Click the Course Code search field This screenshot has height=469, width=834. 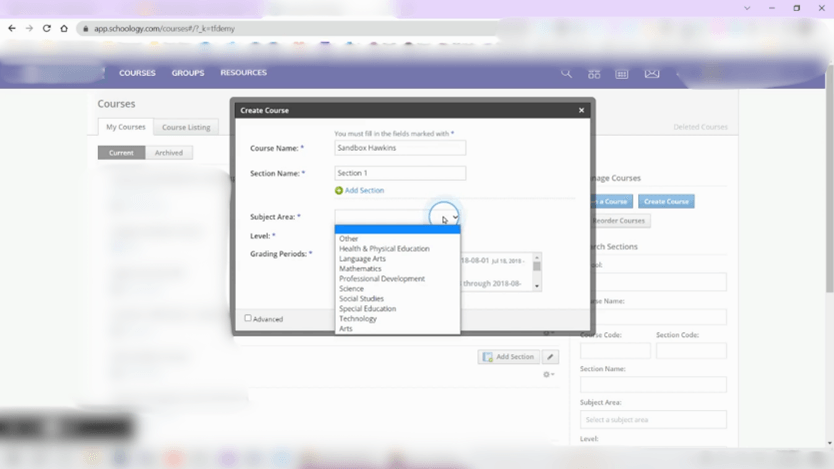click(615, 351)
